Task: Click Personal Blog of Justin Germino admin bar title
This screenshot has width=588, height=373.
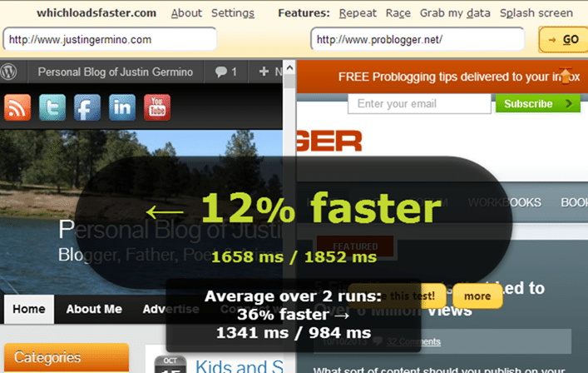Action: click(x=116, y=72)
